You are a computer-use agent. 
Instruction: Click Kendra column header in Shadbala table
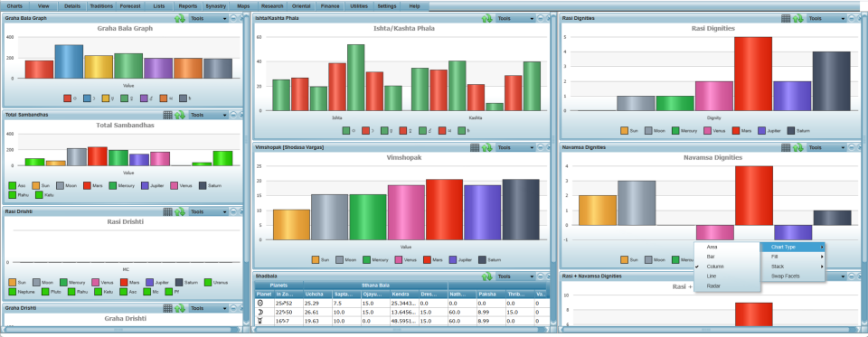coord(404,295)
